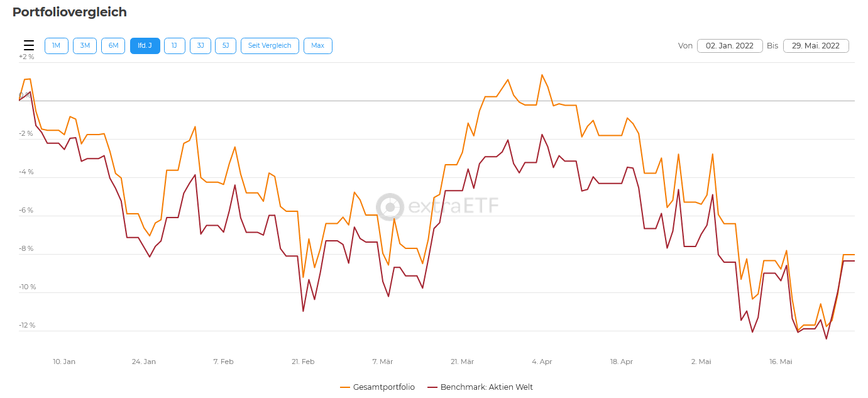Click the Portfoliovergleich heading
868x398 pixels.
[x=70, y=12]
